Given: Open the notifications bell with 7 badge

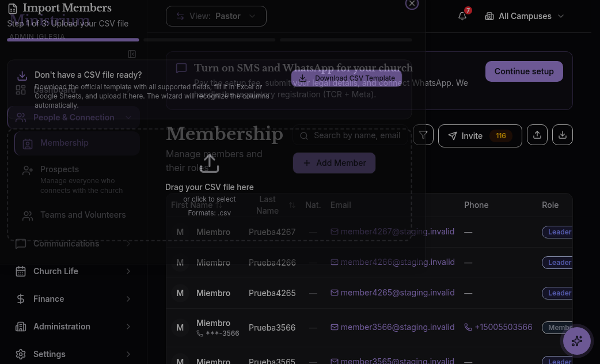Looking at the screenshot, I should click(462, 16).
